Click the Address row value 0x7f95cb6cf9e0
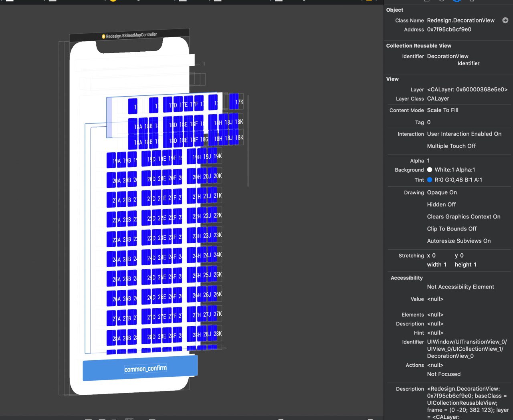The height and width of the screenshot is (420, 513). pos(449,30)
